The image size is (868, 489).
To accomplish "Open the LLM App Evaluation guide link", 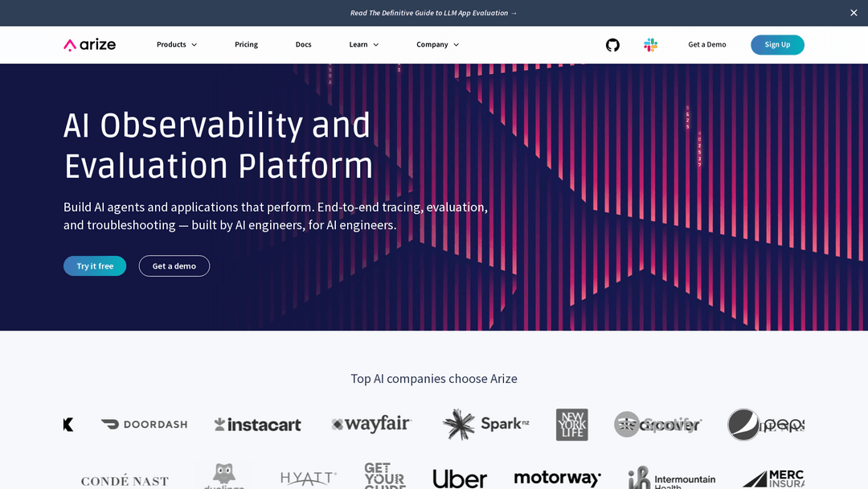I will tap(433, 13).
